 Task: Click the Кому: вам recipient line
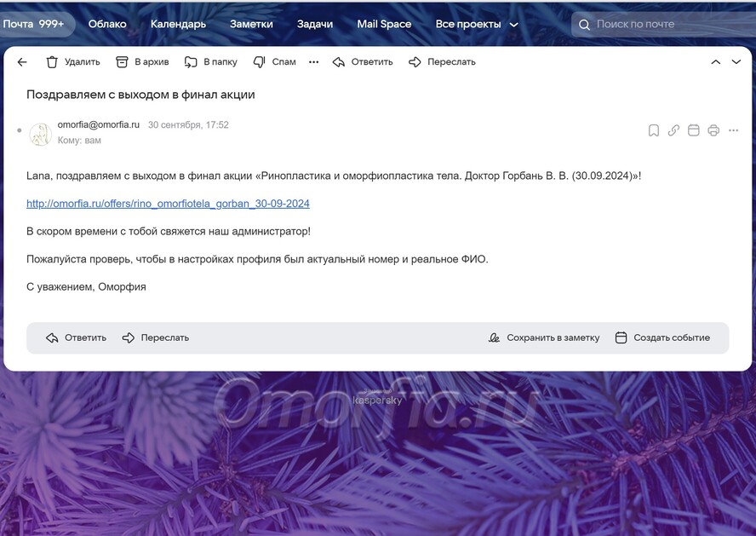(x=79, y=141)
